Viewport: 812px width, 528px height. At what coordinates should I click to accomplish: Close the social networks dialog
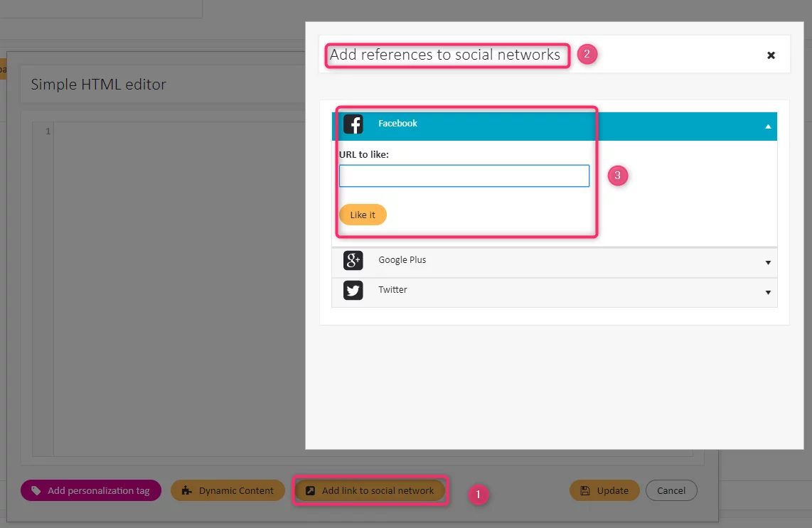point(771,55)
